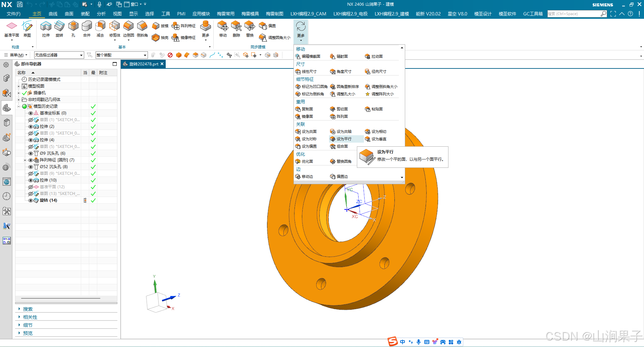Choose 线性尺寸 in the dropdown panel
This screenshot has height=347, width=644.
coord(306,71)
